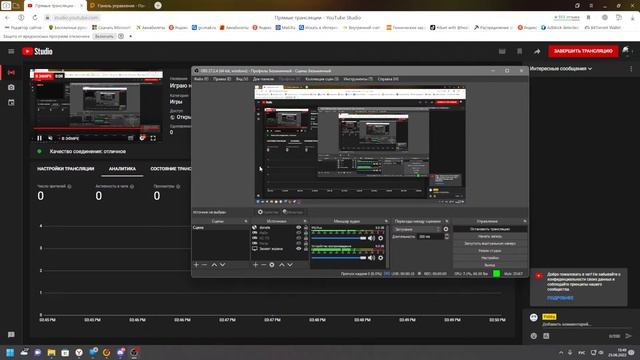Enter fullscreen in the live preview player
Screen dimensions: 640x360
[153, 138]
